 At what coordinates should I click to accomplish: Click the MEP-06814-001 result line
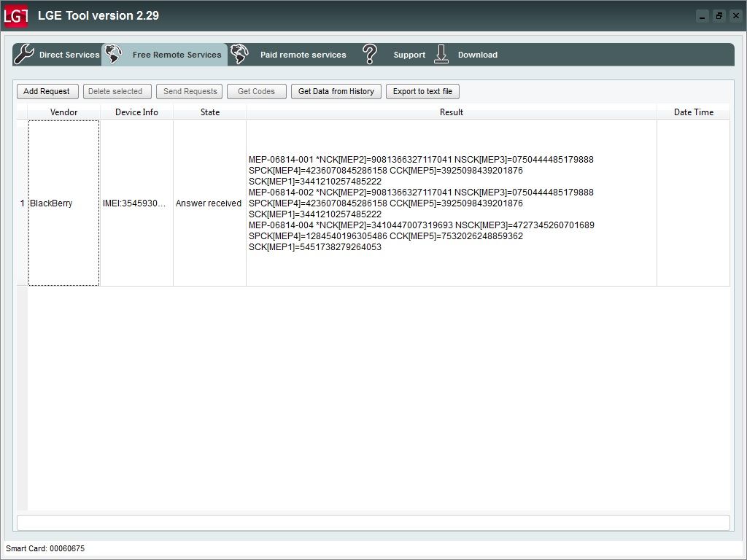pyautogui.click(x=421, y=160)
